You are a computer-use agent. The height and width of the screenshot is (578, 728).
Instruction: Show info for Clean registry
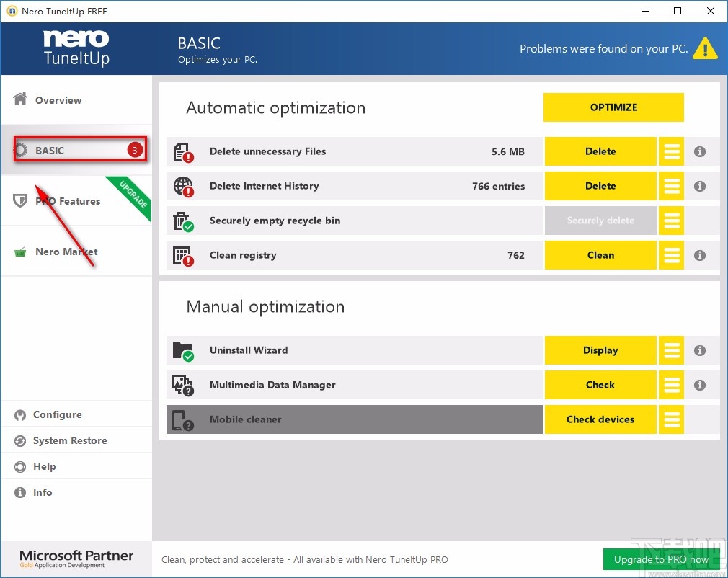700,255
